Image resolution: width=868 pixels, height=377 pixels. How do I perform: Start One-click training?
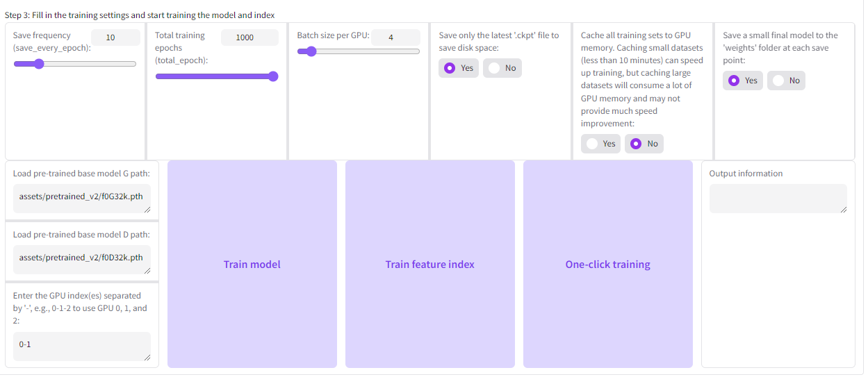pos(608,264)
